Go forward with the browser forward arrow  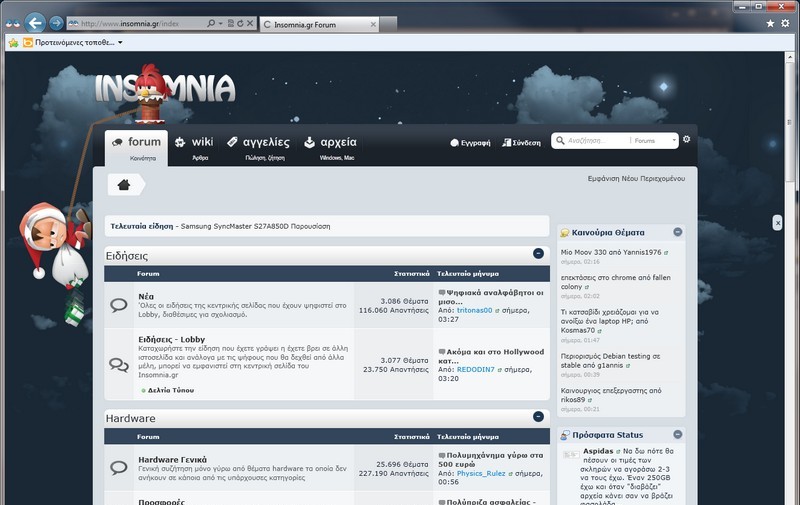tap(57, 23)
